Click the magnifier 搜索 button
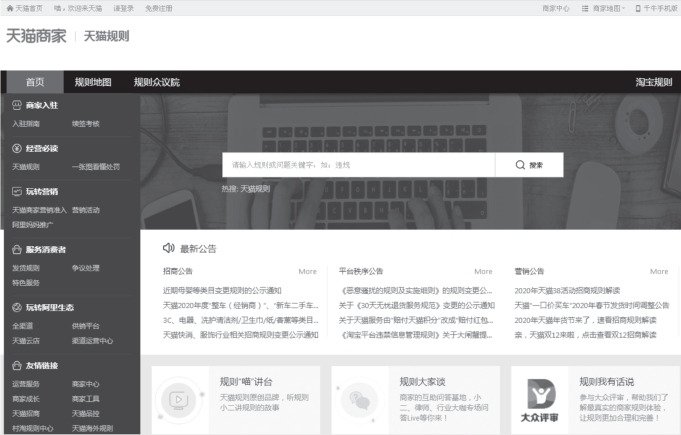Viewport: 681px width, 435px height. point(529,165)
